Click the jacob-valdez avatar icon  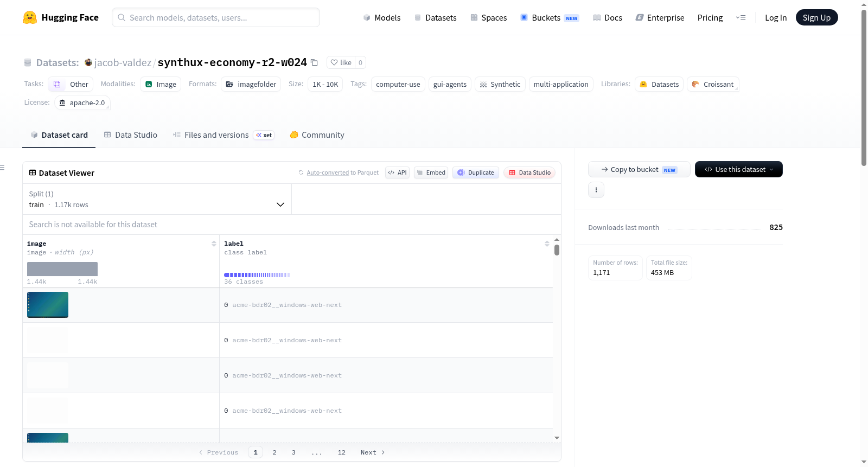tap(88, 62)
